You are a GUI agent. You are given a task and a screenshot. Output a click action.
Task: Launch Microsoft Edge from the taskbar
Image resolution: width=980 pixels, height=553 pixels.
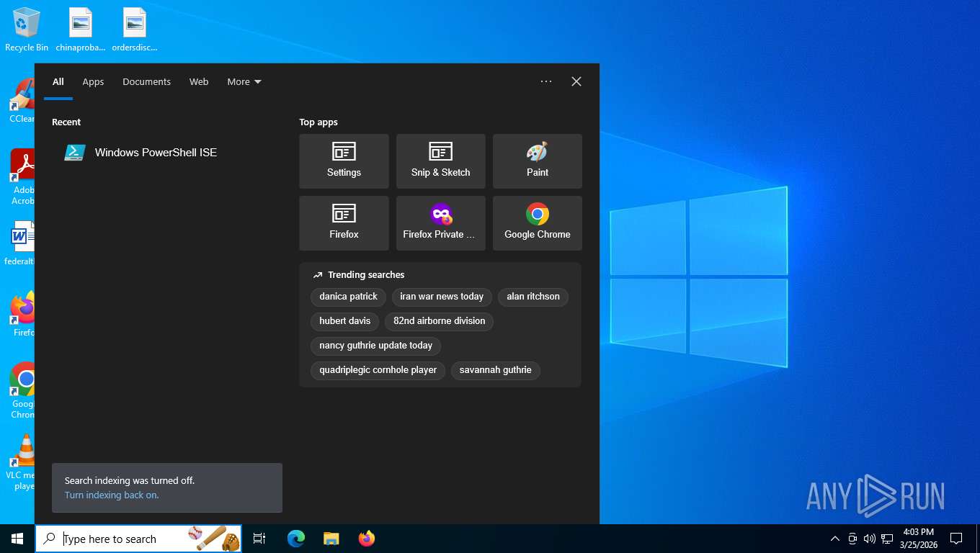(295, 539)
